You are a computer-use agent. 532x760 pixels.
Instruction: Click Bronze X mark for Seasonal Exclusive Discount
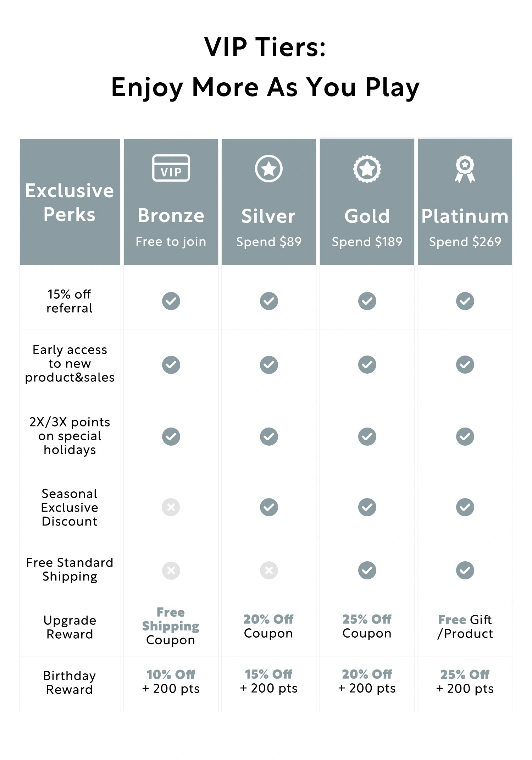pos(171,507)
